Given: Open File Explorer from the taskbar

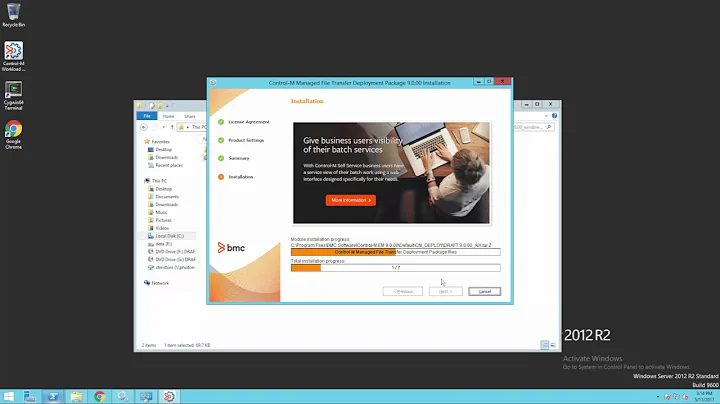Looking at the screenshot, I should tap(76, 396).
